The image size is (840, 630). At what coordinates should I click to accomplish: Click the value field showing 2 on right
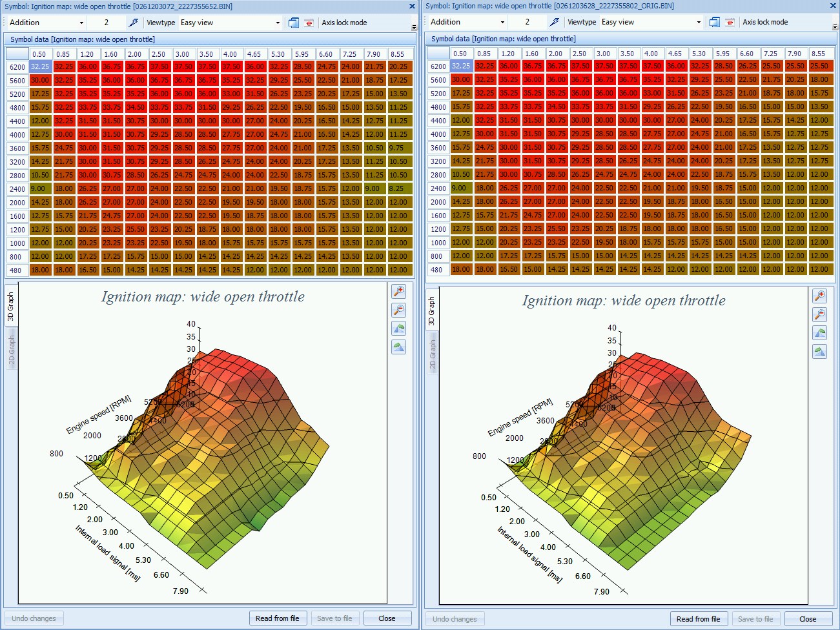click(528, 22)
